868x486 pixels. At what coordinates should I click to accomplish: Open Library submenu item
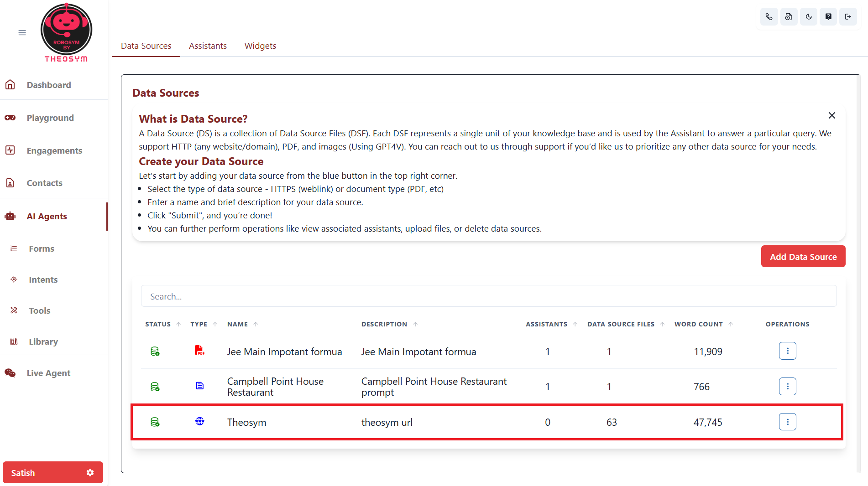[43, 341]
